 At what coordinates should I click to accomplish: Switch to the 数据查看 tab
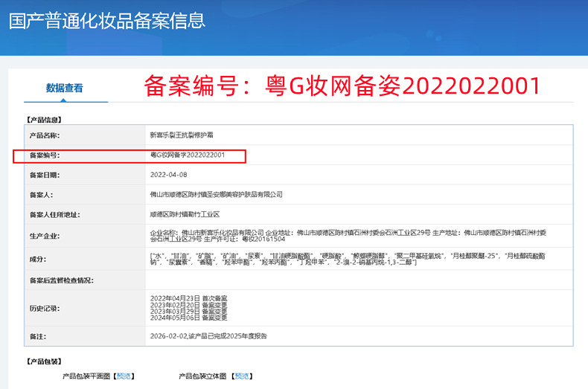point(65,88)
